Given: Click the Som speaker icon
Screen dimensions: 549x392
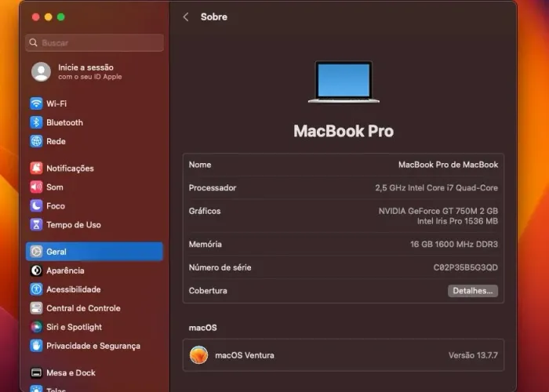Looking at the screenshot, I should coord(36,187).
